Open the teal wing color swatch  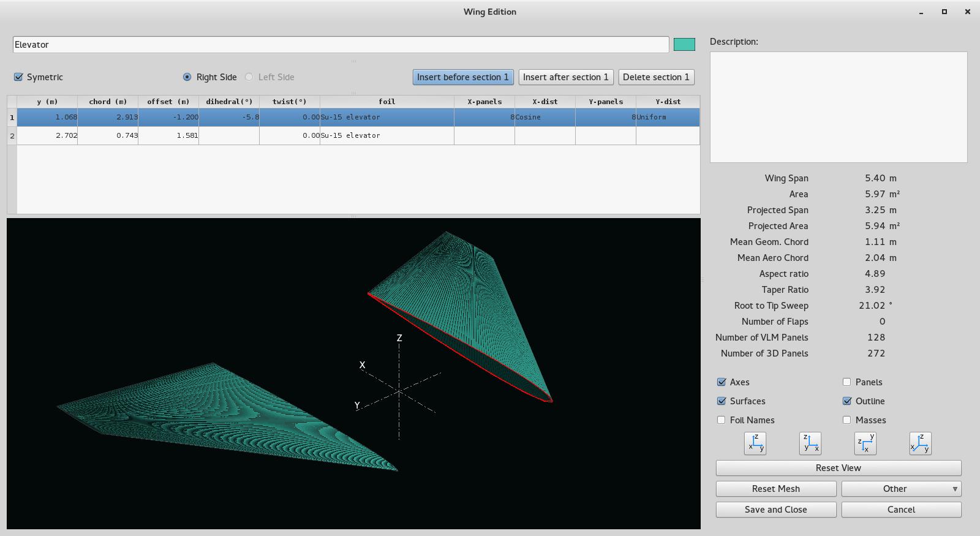(x=684, y=44)
